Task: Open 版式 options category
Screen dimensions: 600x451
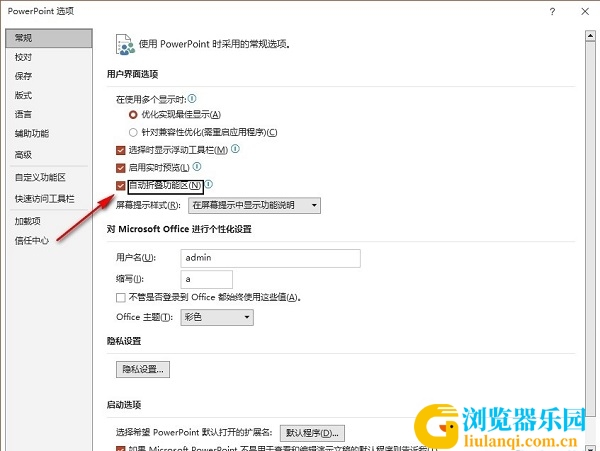Action: tap(49, 95)
